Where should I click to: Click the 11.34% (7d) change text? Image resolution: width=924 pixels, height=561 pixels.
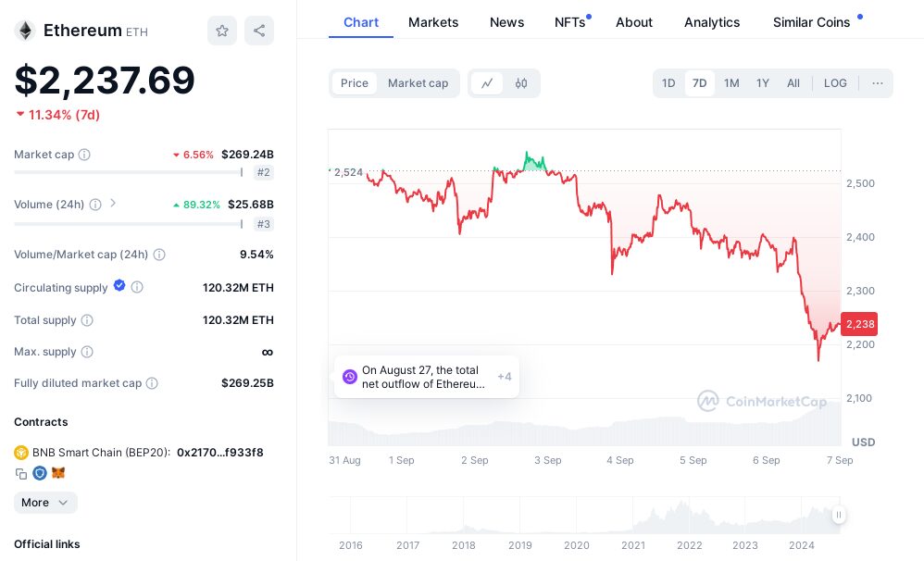pos(64,115)
